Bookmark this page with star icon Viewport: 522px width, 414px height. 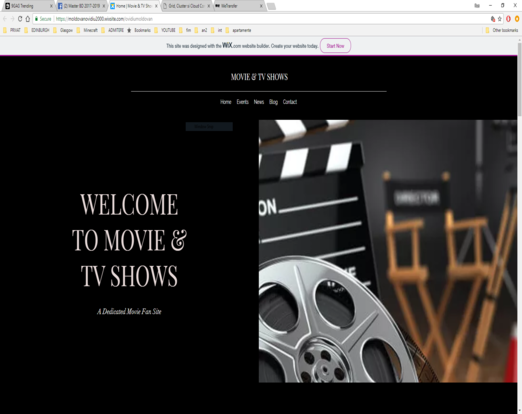point(500,19)
